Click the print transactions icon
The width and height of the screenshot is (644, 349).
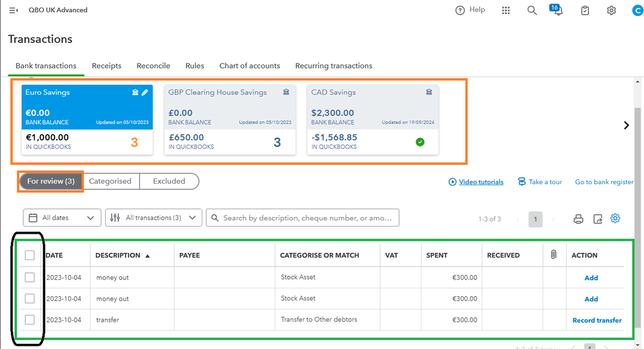pyautogui.click(x=578, y=219)
